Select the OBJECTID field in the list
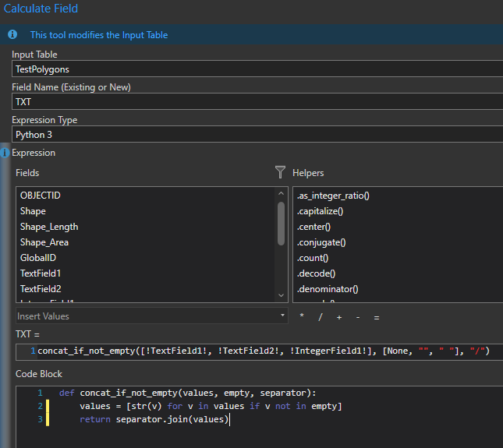This screenshot has height=448, width=503. click(x=40, y=196)
